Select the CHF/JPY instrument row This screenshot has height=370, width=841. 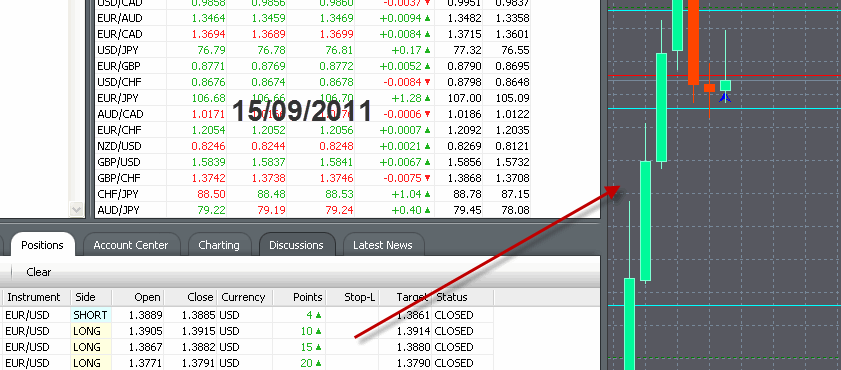point(313,194)
